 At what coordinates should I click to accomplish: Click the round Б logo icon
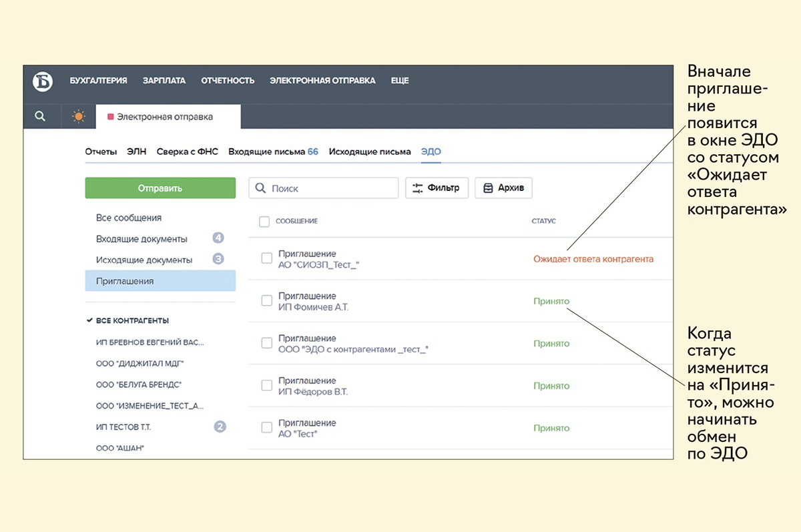point(42,81)
